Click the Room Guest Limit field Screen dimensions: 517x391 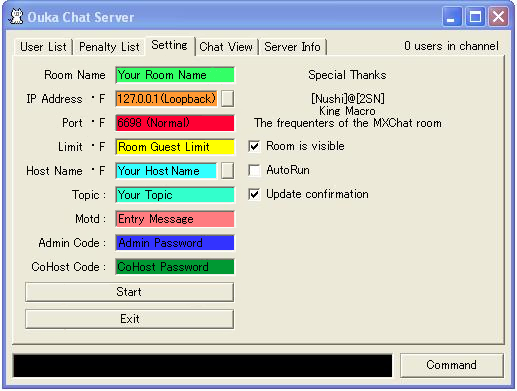pos(175,147)
